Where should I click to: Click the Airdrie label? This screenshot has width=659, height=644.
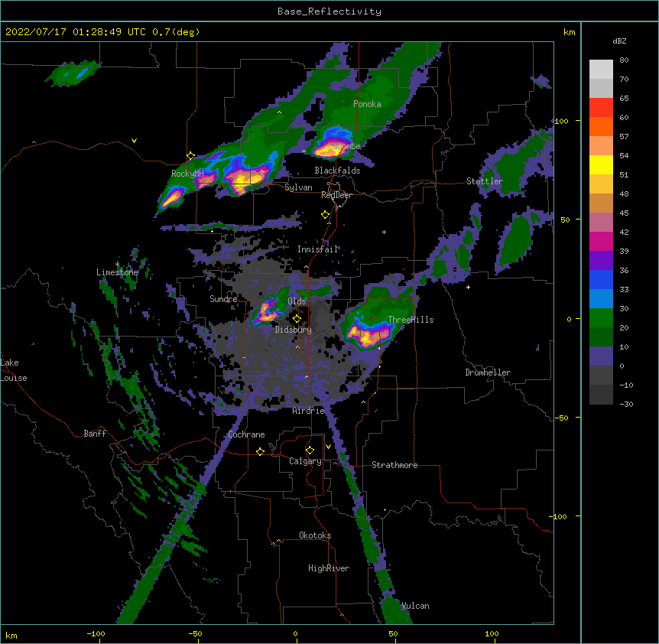click(309, 411)
